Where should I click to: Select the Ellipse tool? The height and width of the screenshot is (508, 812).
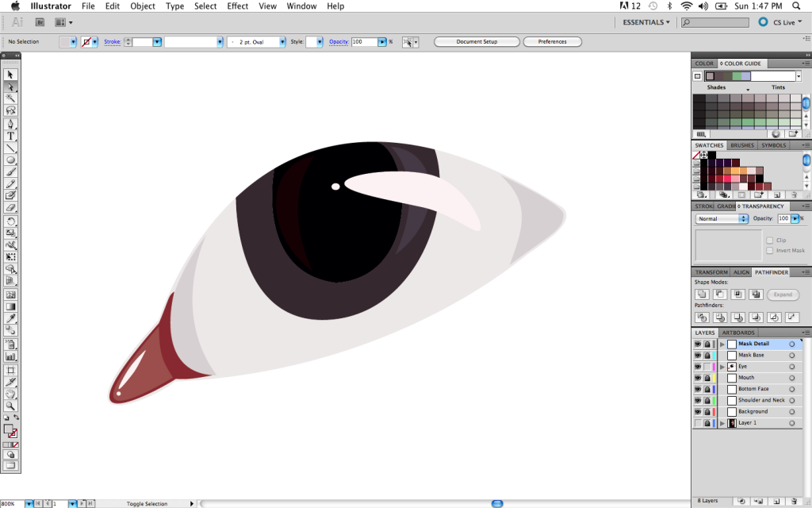11,160
